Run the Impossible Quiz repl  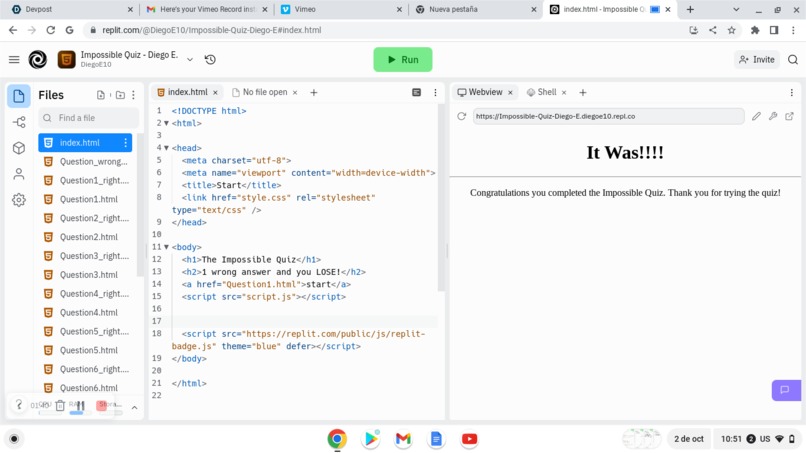[402, 60]
